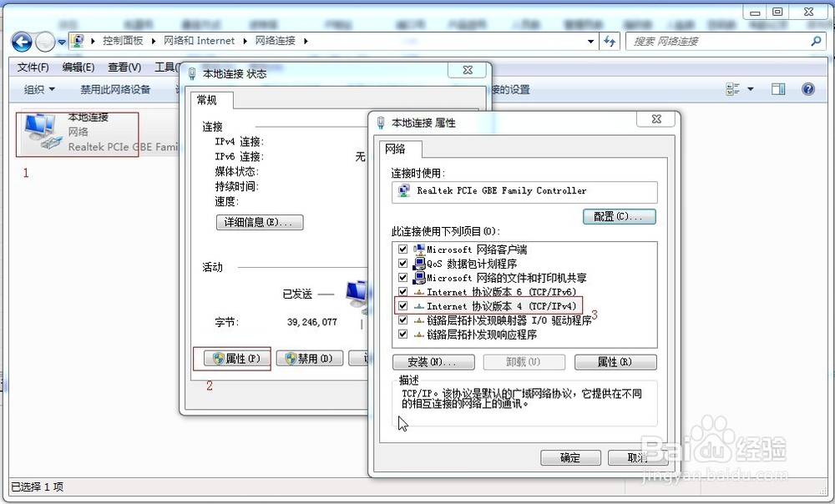Open Help via the blue question mark icon
The image size is (835, 504).
[807, 89]
